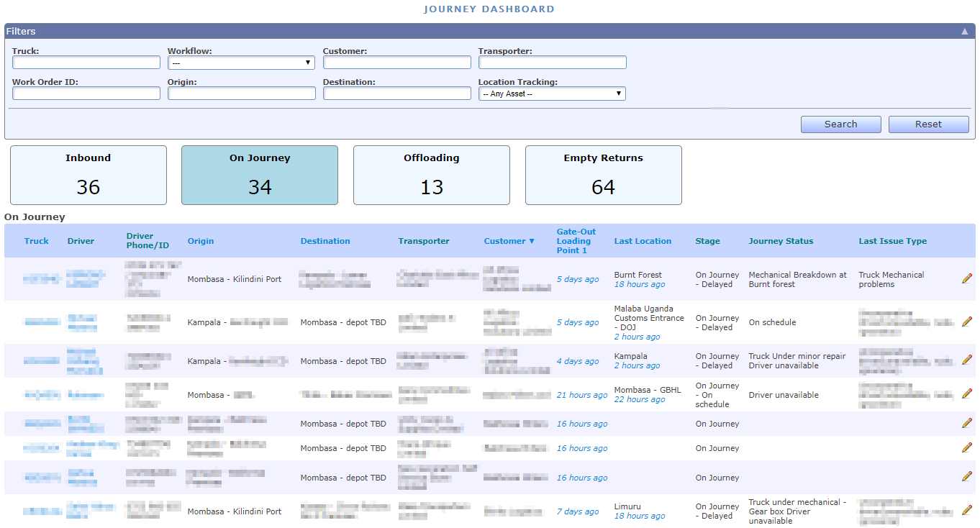Screen dimensions: 980x528
Task: Reset all filter fields
Action: click(928, 124)
